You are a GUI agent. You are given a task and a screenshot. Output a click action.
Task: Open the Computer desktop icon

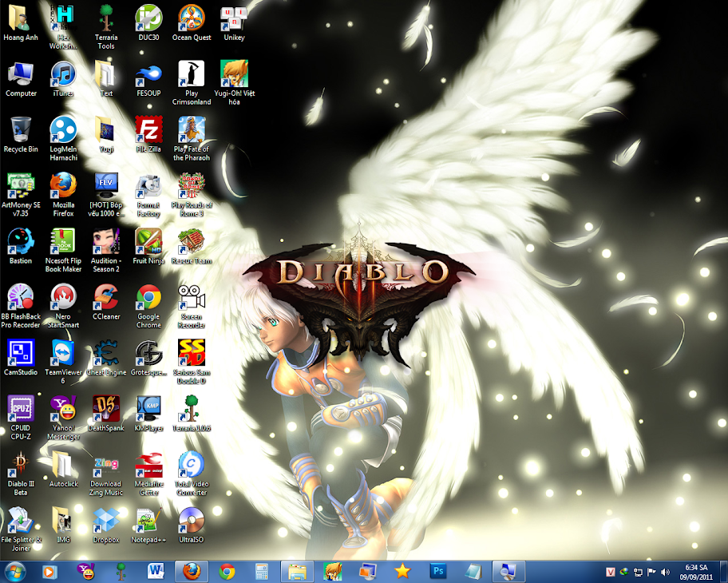tap(21, 79)
